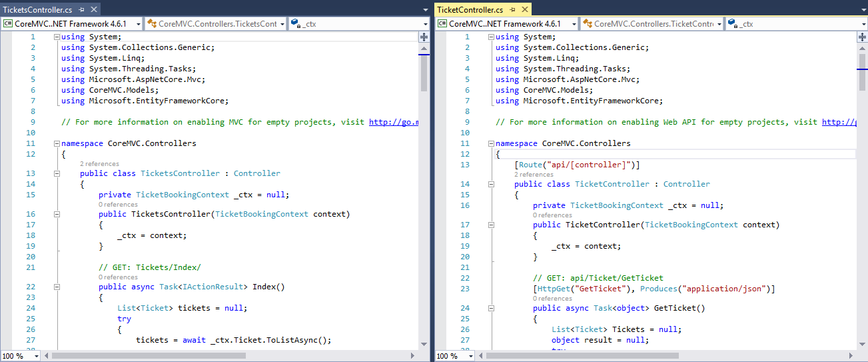Click '2 references' above TicketsController class
The image size is (868, 362).
(x=99, y=164)
